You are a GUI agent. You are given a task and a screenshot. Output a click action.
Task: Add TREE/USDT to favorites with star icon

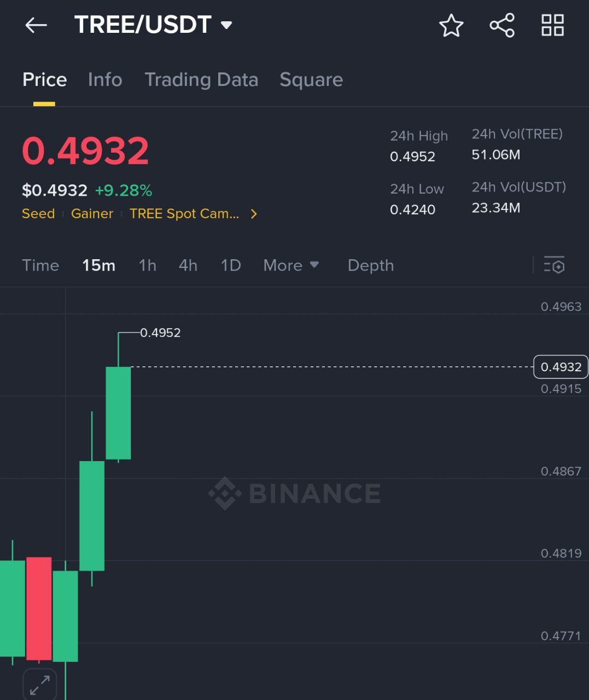(451, 25)
